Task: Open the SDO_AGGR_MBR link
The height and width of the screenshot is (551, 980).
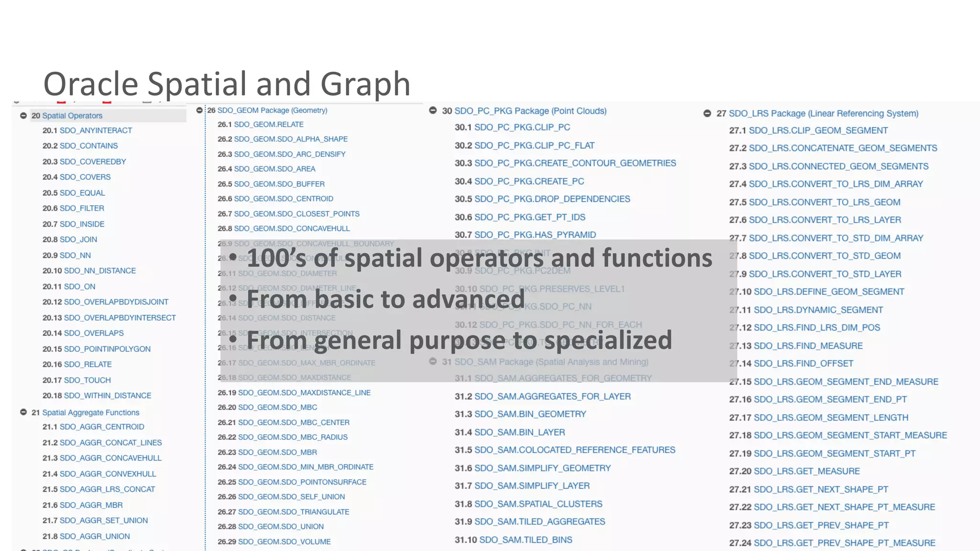Action: [91, 505]
